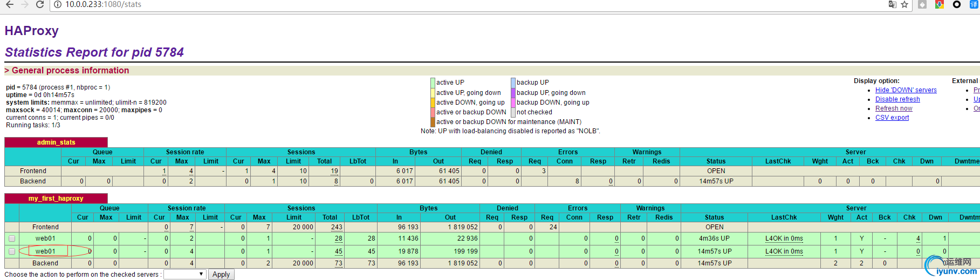This screenshot has width=980, height=280.
Task: Reload the stats page
Action: point(40,4)
